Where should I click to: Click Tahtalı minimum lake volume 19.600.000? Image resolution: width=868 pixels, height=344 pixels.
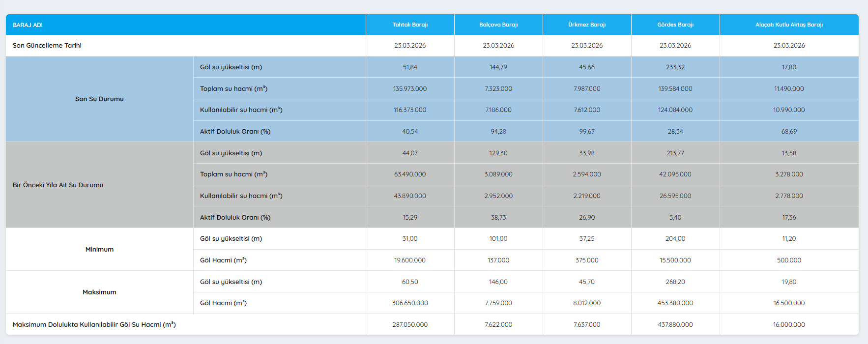tap(410, 260)
